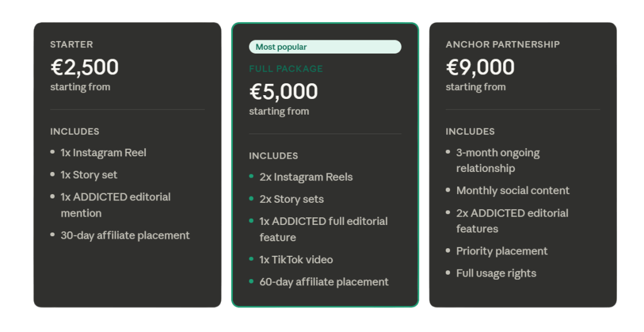Click the 1x Story set item
Screen dimensions: 644x332
89,175
